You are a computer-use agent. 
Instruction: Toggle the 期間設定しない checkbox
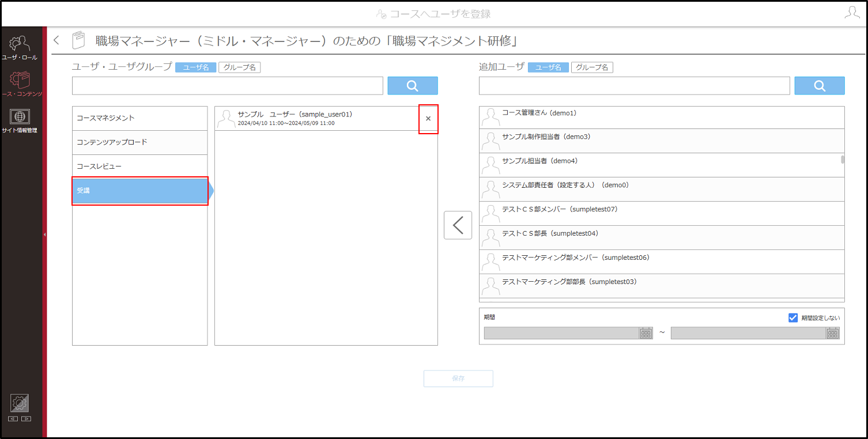tap(793, 318)
